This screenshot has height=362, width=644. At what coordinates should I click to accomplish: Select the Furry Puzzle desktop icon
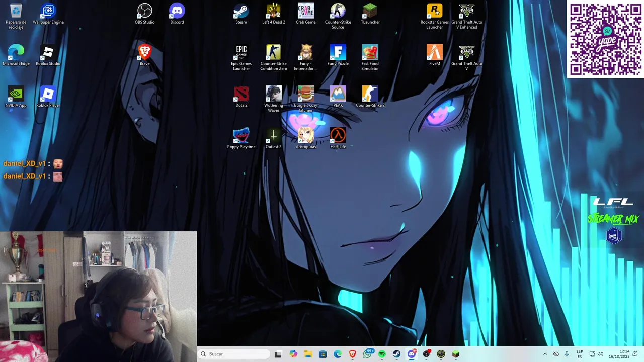point(338,55)
